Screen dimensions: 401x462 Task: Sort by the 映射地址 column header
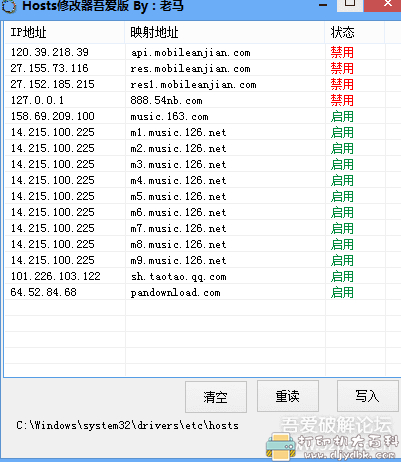tap(225, 32)
